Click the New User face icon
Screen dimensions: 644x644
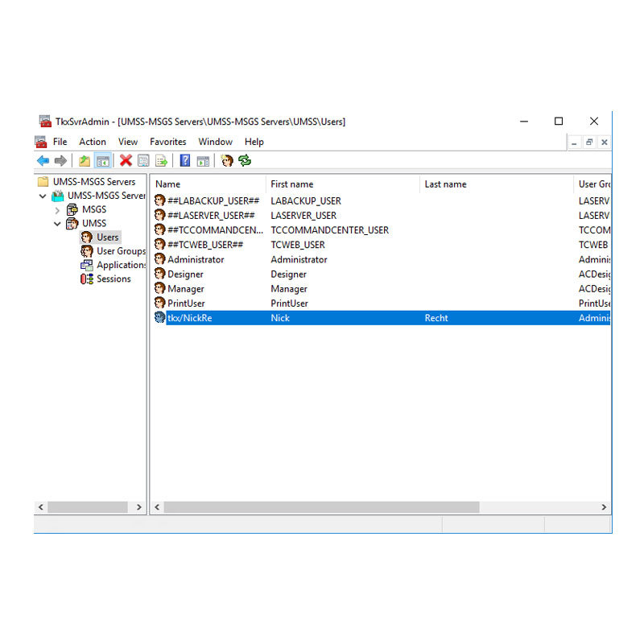point(227,160)
